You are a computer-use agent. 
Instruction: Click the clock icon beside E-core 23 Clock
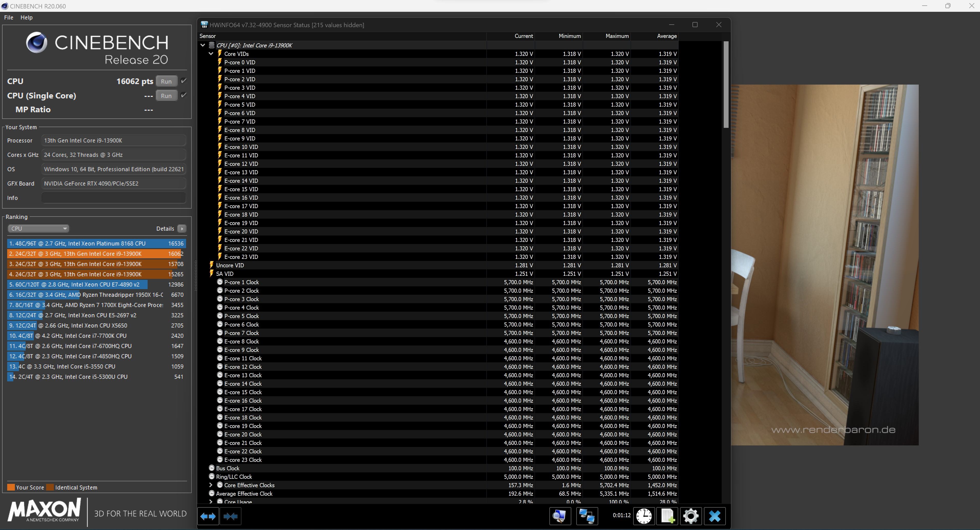[220, 460]
